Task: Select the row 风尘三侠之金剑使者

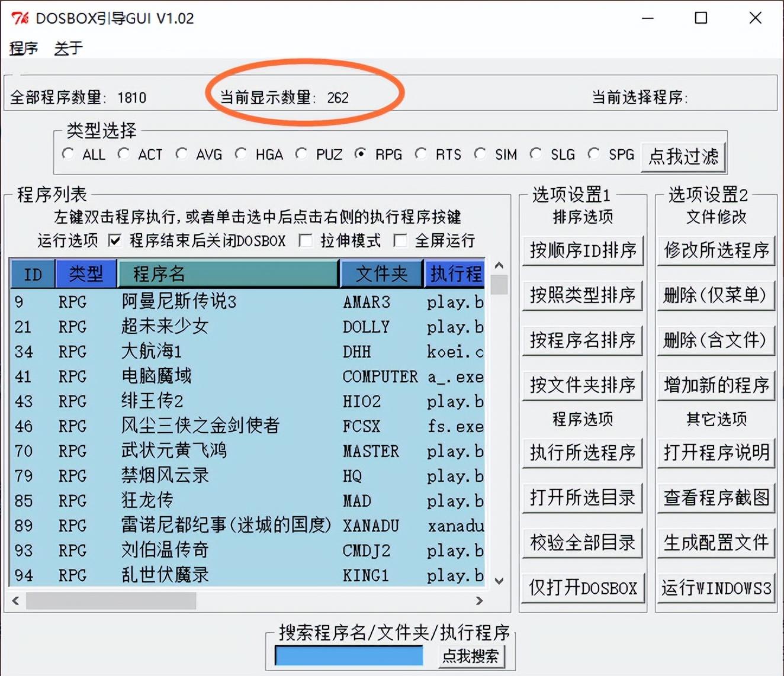Action: point(248,426)
